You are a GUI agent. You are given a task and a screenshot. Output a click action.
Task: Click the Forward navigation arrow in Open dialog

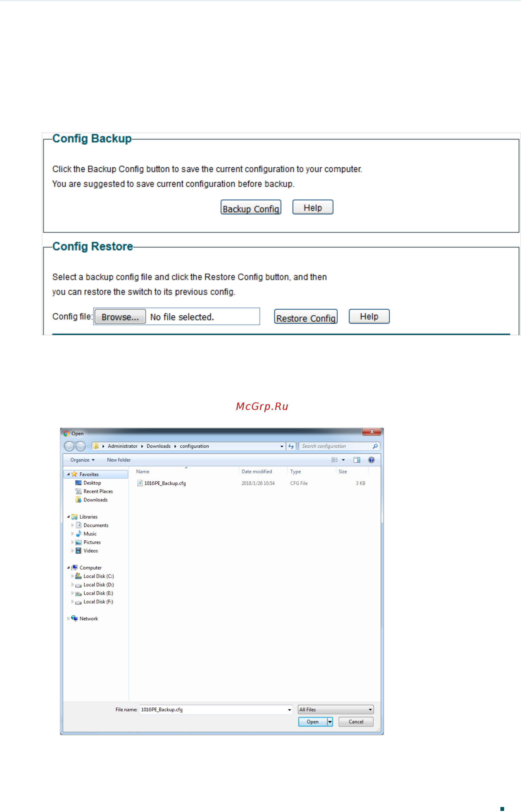click(80, 446)
